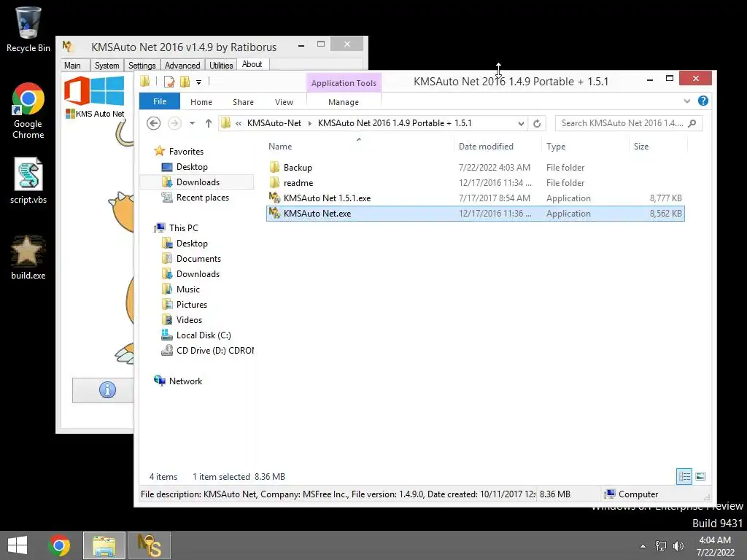Select the KMSAuto Net 1.5.1.exe file
This screenshot has height=560, width=747.
(476, 198)
